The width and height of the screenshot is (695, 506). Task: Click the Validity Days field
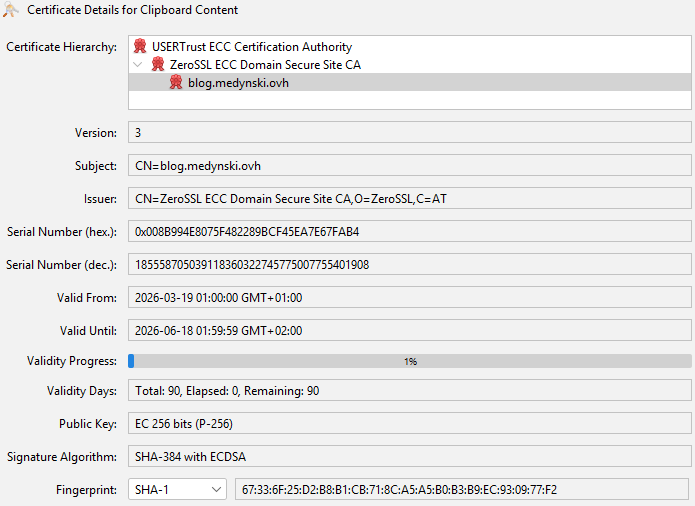pyautogui.click(x=409, y=391)
